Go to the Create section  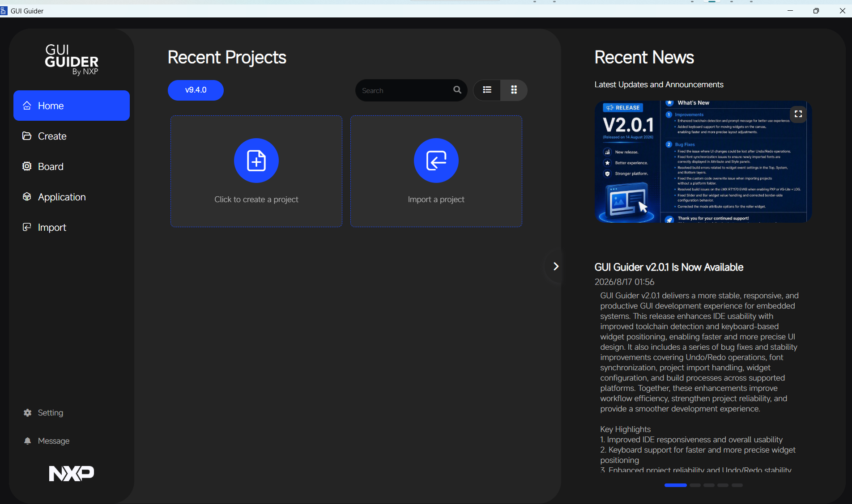(72, 136)
